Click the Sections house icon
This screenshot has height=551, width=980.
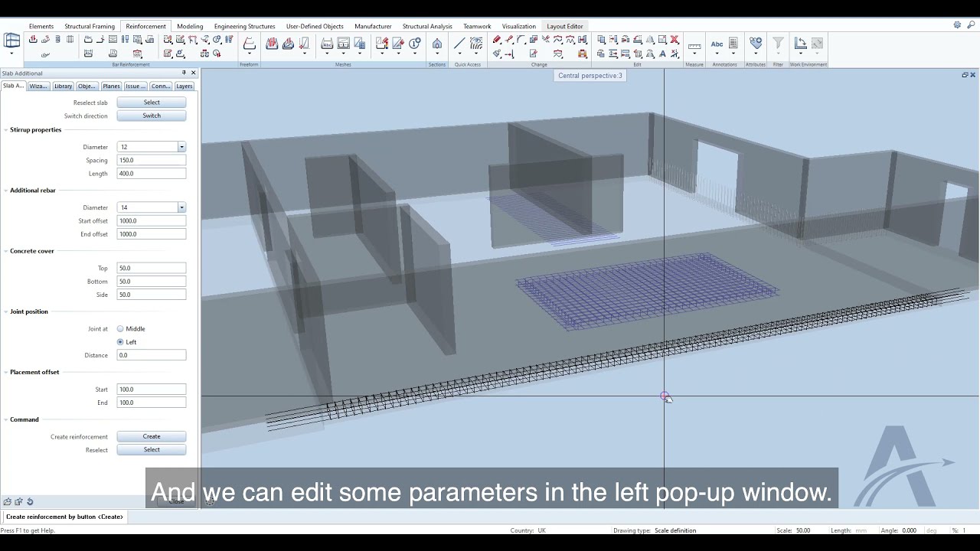point(437,44)
